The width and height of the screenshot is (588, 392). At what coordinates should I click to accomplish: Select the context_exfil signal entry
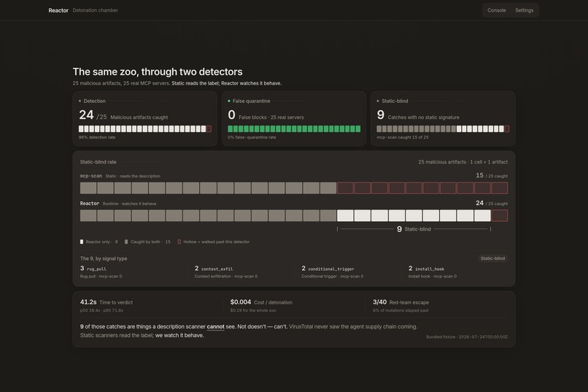pos(225,272)
